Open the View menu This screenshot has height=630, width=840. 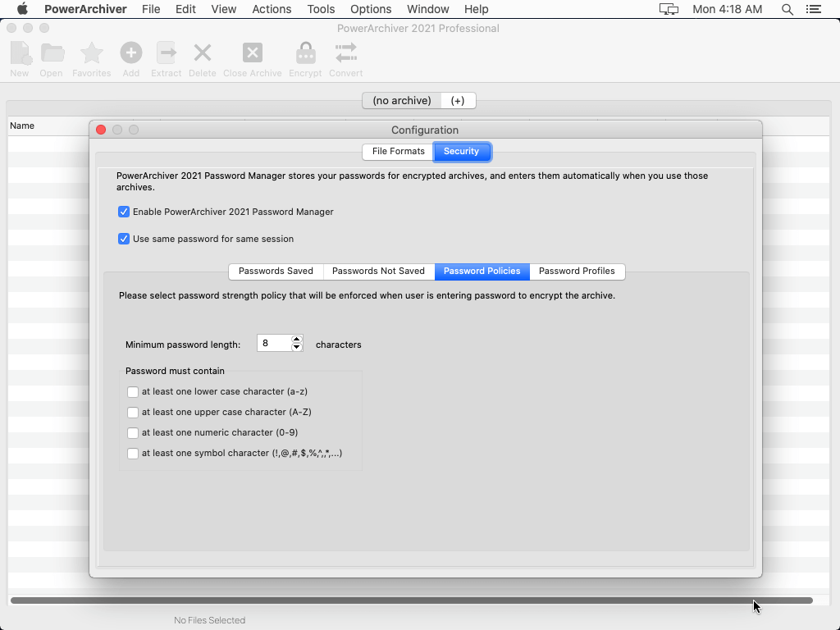[x=223, y=9]
